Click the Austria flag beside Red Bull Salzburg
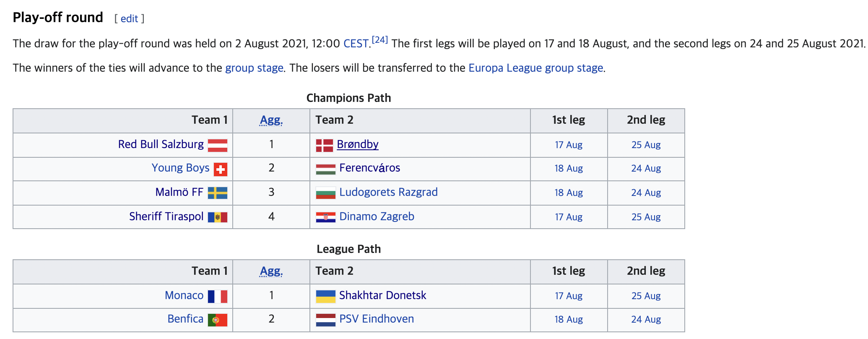The image size is (868, 339). pos(218,145)
